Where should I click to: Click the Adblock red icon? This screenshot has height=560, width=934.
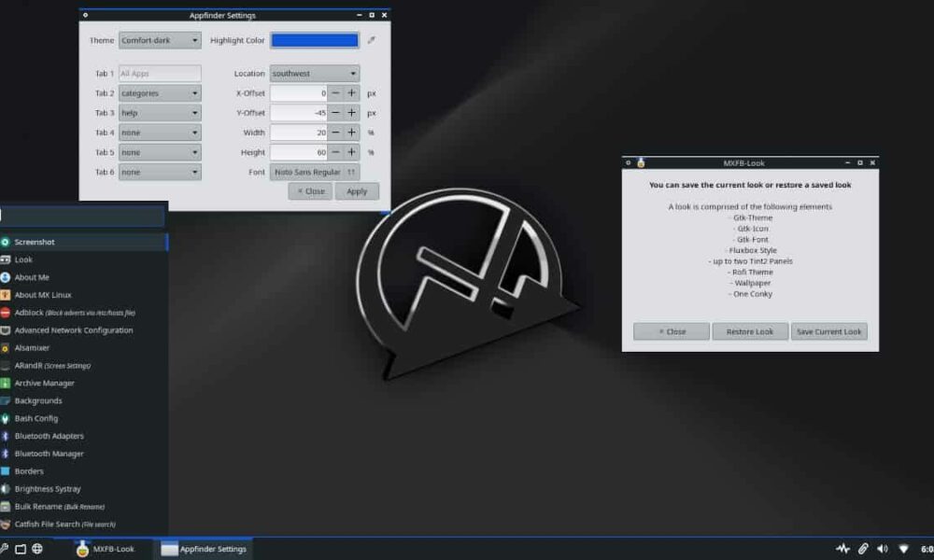tap(5, 313)
